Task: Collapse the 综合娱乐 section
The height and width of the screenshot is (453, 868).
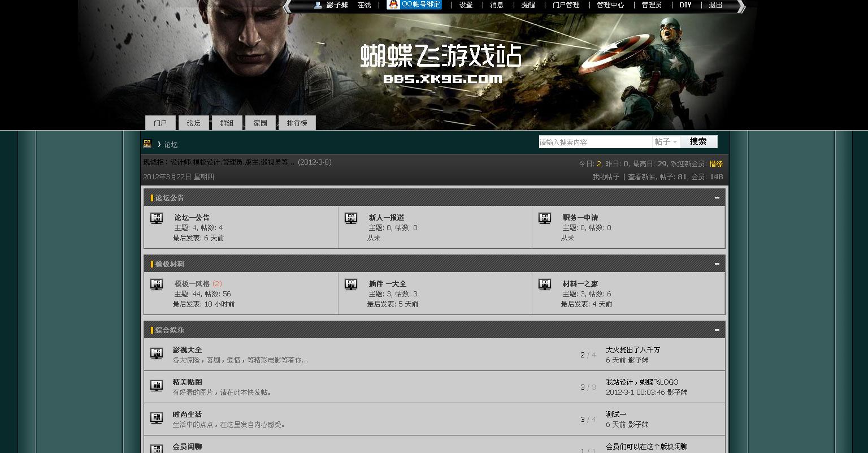Action: (x=717, y=330)
